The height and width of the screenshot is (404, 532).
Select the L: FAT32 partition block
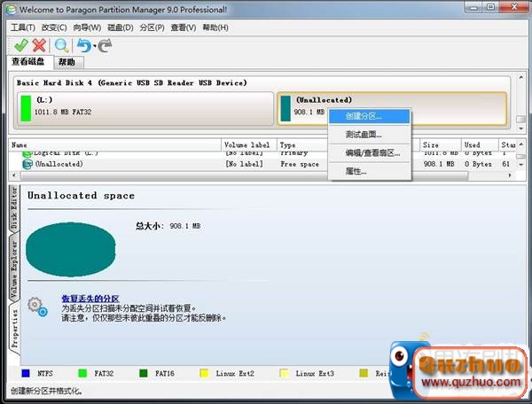[145, 108]
